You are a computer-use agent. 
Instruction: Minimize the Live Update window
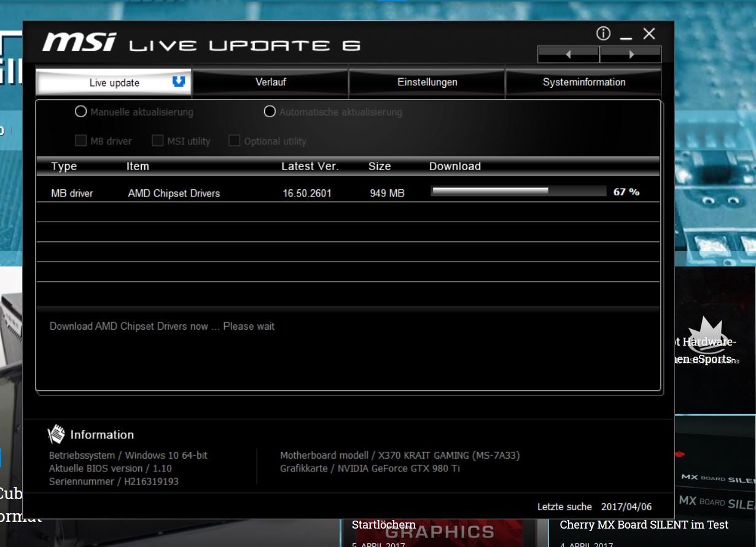[x=626, y=35]
